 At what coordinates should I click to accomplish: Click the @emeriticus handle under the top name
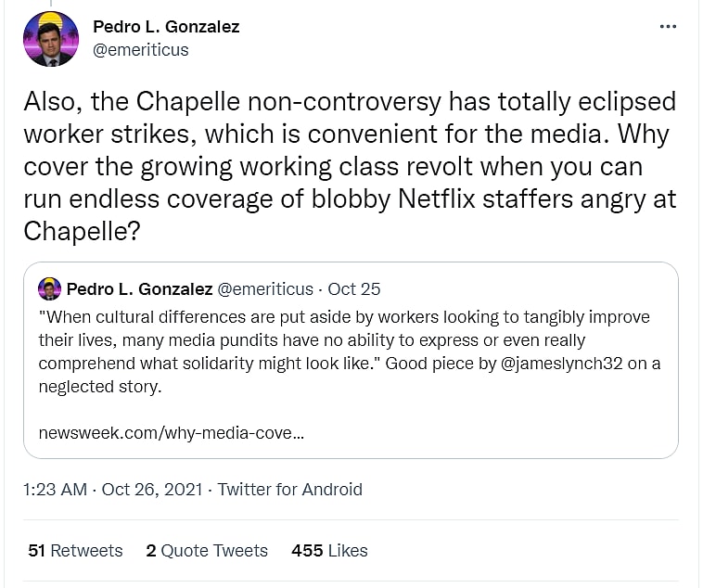pyautogui.click(x=140, y=50)
